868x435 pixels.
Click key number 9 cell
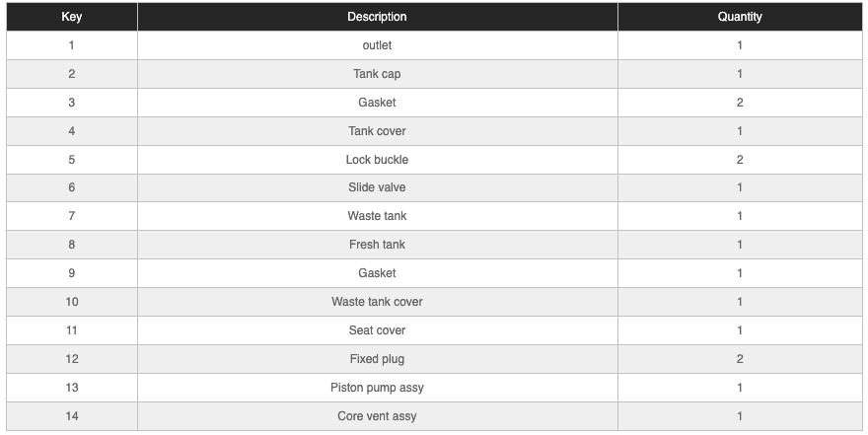tap(72, 273)
